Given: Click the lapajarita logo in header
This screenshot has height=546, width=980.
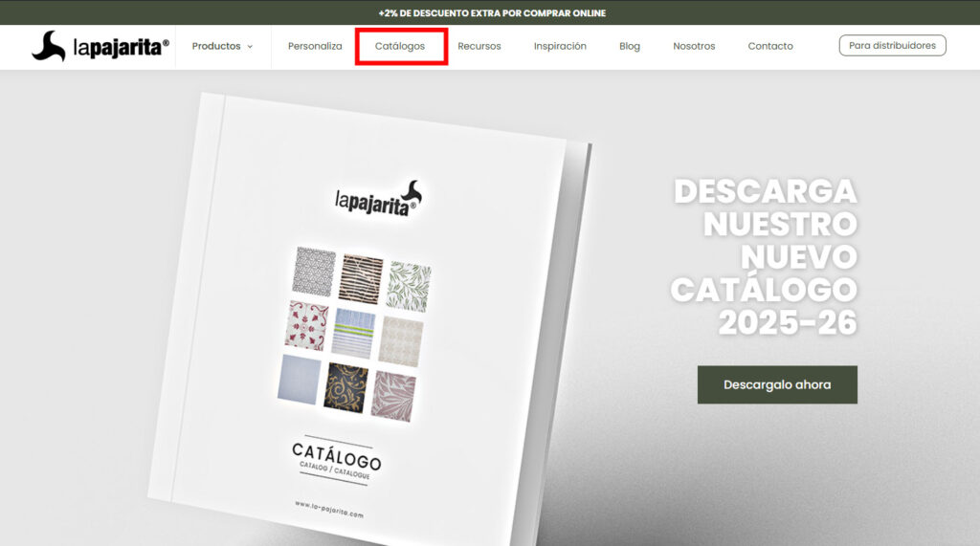Looking at the screenshot, I should coord(100,47).
